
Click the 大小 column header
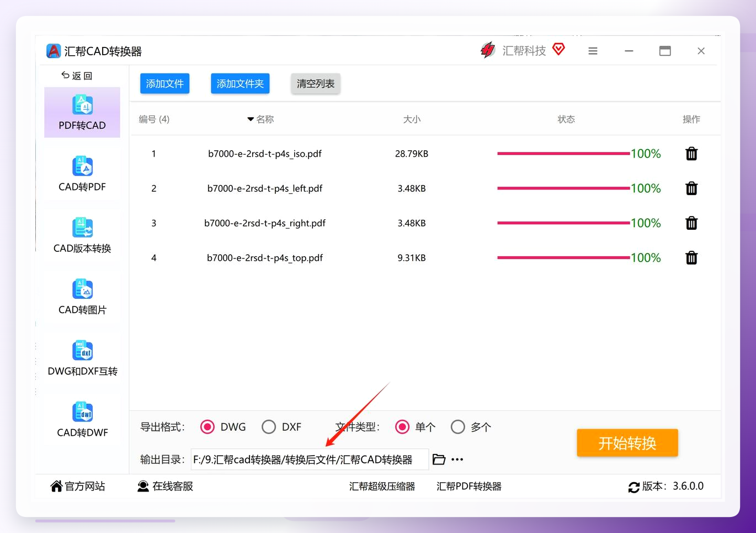(412, 119)
